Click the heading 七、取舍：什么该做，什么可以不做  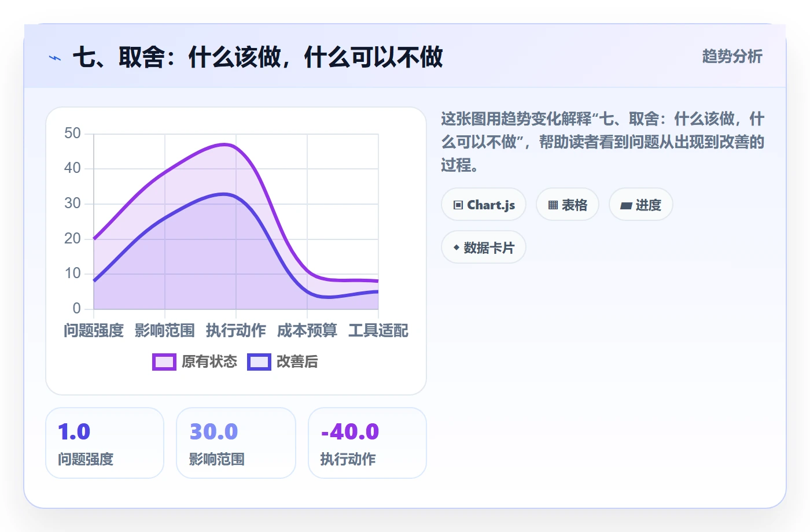click(258, 57)
